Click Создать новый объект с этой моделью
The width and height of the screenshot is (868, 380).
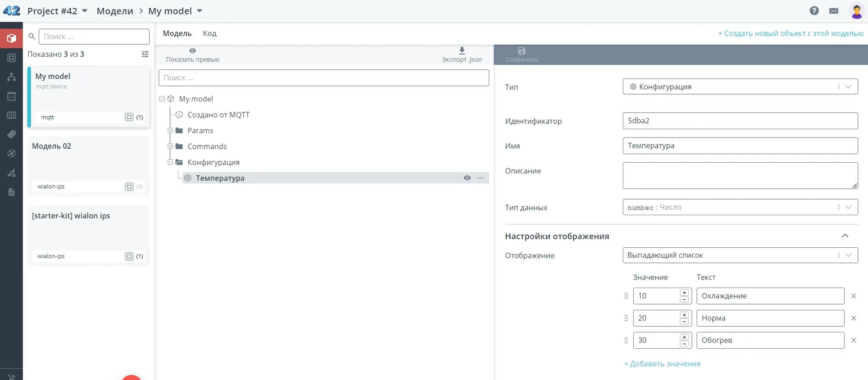[790, 33]
